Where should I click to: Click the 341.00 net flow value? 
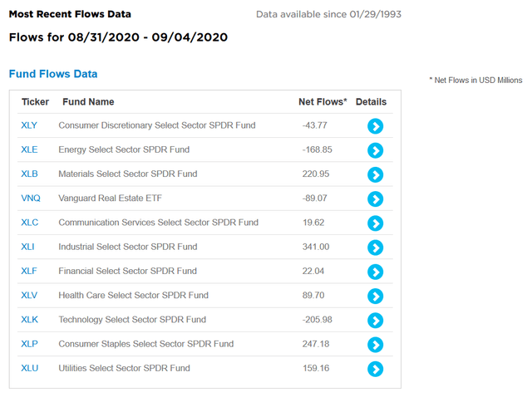pos(316,247)
